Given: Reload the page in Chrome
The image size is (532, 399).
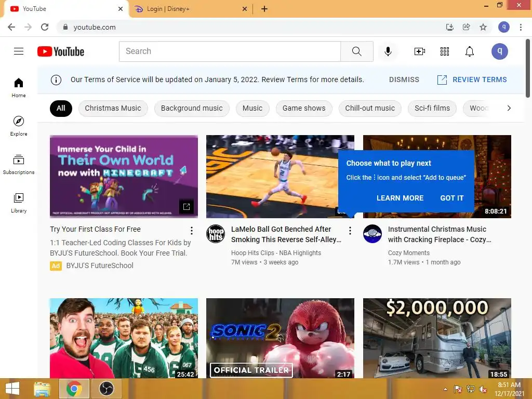Looking at the screenshot, I should click(45, 27).
